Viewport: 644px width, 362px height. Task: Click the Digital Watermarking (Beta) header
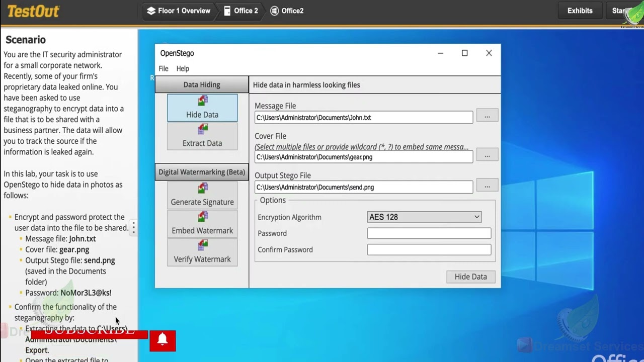coord(202,172)
